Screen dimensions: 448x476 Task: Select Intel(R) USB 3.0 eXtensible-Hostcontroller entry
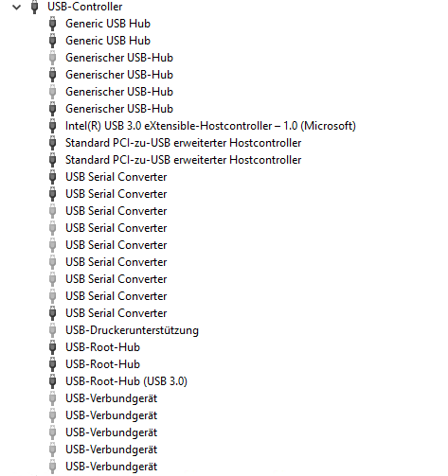coord(210,126)
